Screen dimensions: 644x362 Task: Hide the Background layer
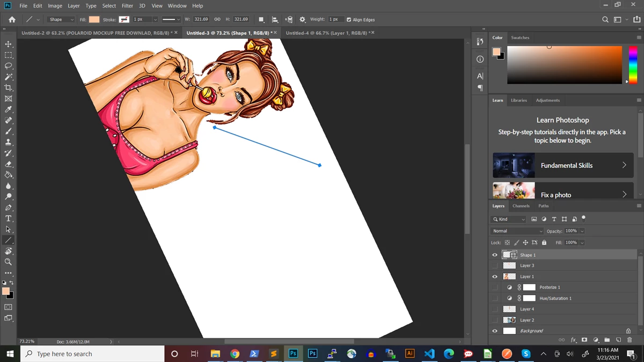coord(495,331)
